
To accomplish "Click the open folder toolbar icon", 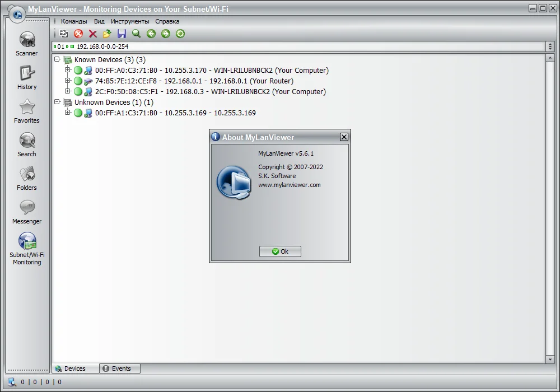I will 107,34.
